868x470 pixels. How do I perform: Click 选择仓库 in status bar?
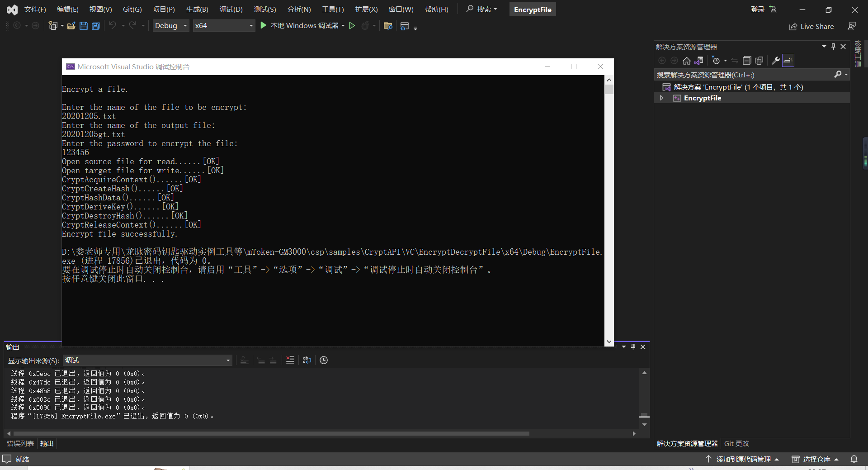[x=815, y=459]
